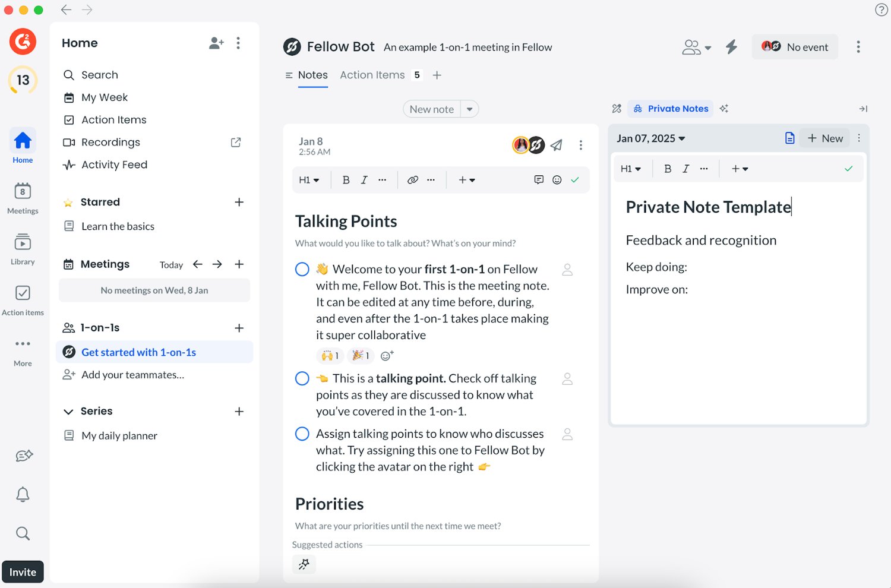Toggle italic in the meeting note toolbar

tap(364, 180)
